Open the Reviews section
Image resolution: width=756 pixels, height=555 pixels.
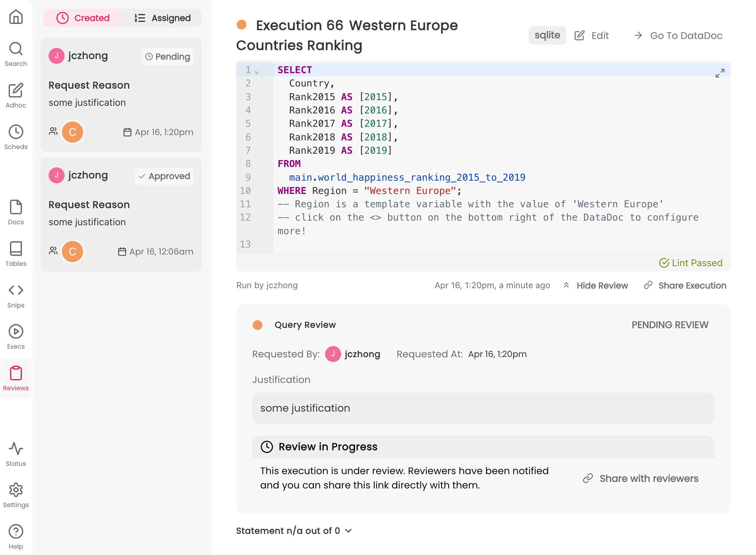coord(16,379)
